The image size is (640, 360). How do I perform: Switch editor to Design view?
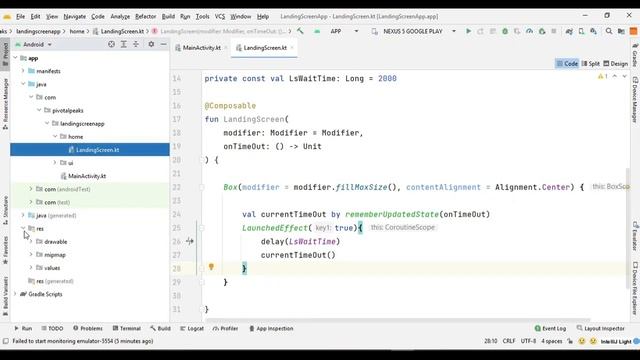click(x=616, y=64)
